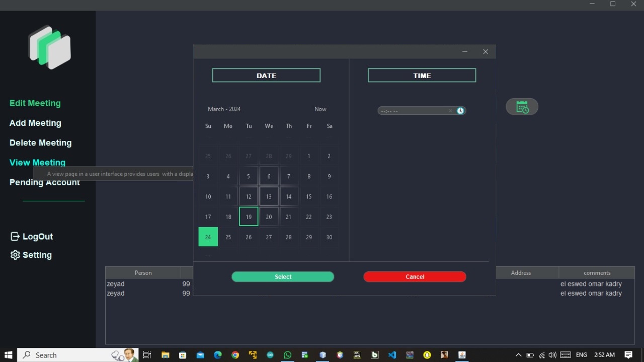Open Google Chrome from taskbar
Viewport: 644px width, 362px height.
(235, 355)
